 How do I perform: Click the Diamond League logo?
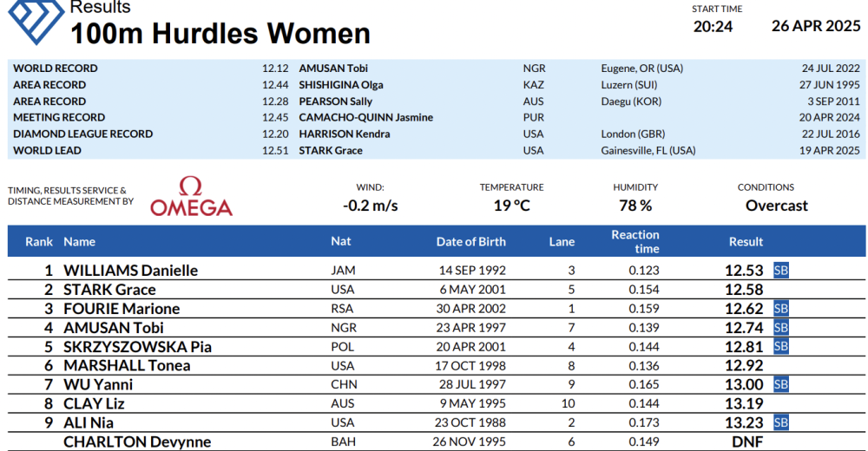[x=34, y=21]
